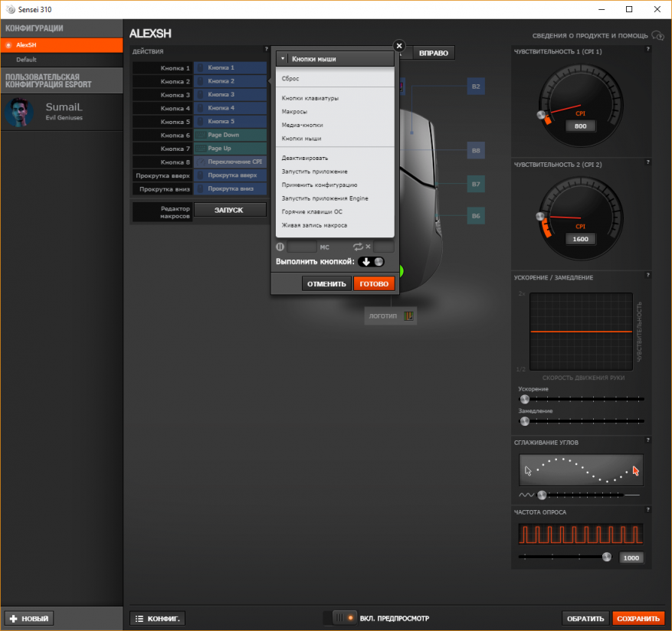Open action dropdown for Прокрутка вниз
Viewport: 672px width, 631px height.
(230, 189)
